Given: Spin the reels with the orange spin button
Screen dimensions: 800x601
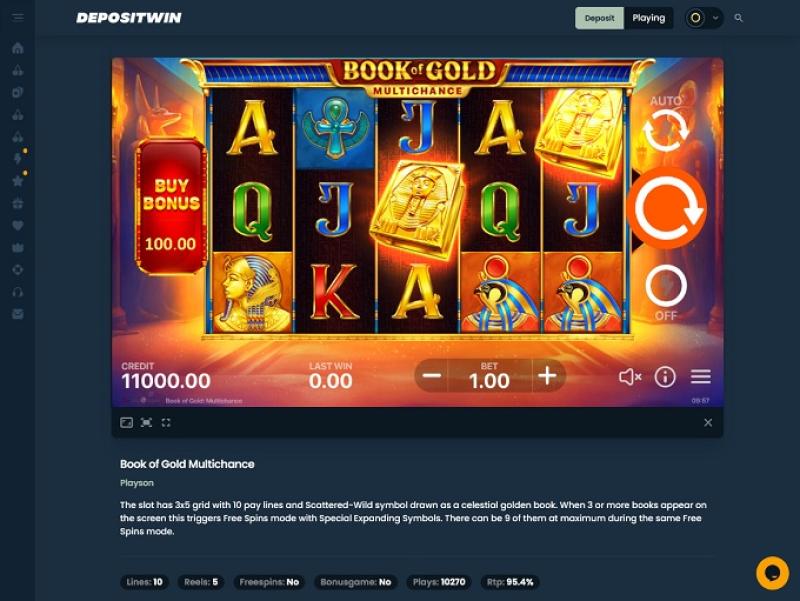Looking at the screenshot, I should tap(667, 208).
